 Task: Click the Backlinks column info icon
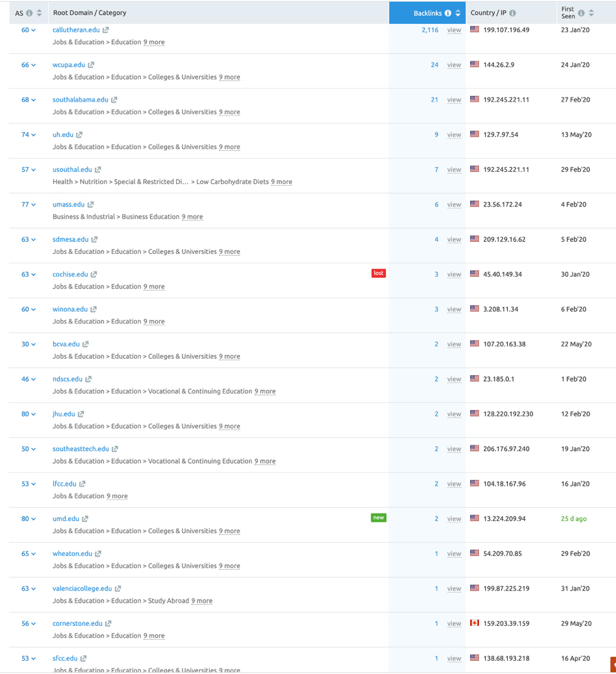[x=448, y=13]
